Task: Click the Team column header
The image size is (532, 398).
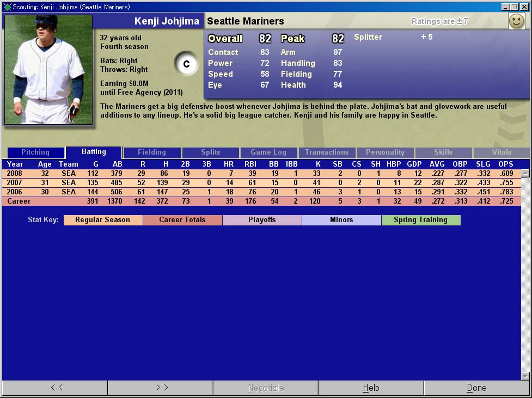Action: pyautogui.click(x=69, y=164)
